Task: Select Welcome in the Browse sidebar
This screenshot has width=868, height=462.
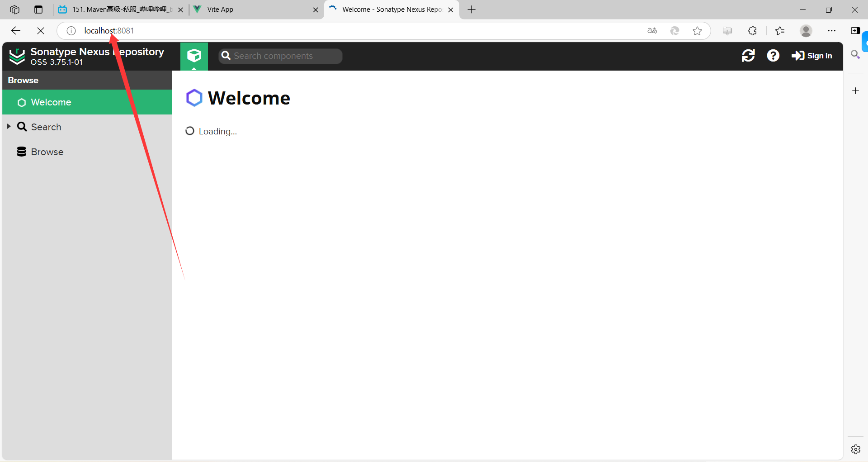Action: pos(87,102)
